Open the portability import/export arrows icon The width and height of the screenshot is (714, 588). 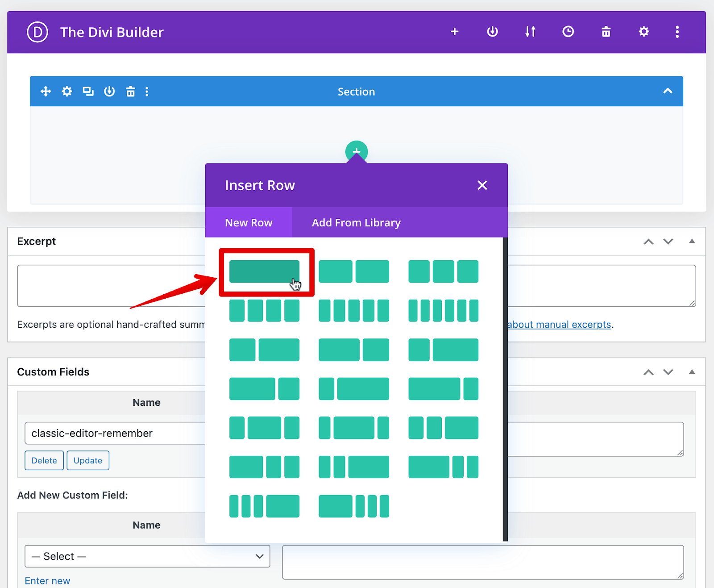(x=530, y=32)
